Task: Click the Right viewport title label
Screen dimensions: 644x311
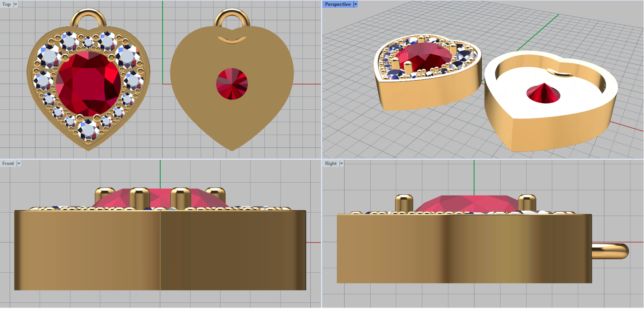Action: [330, 164]
